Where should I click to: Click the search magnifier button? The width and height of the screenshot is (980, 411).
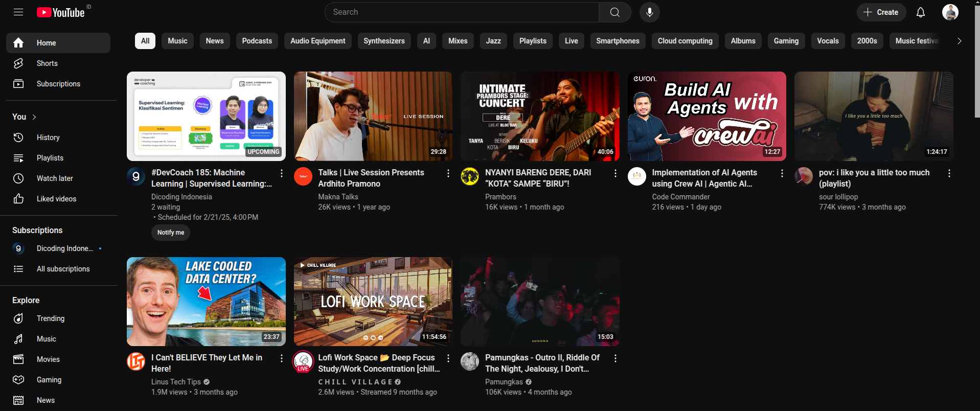tap(614, 12)
